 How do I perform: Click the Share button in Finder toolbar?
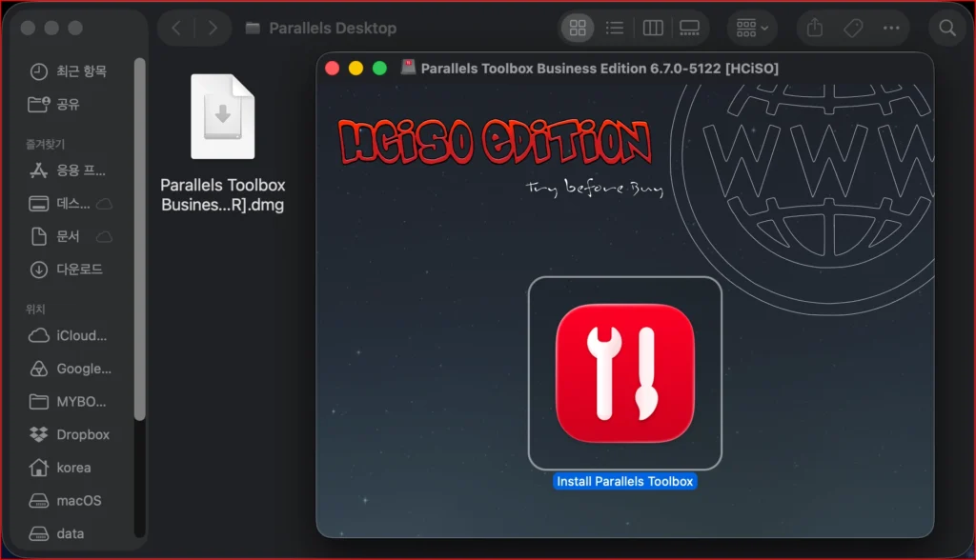(x=815, y=28)
